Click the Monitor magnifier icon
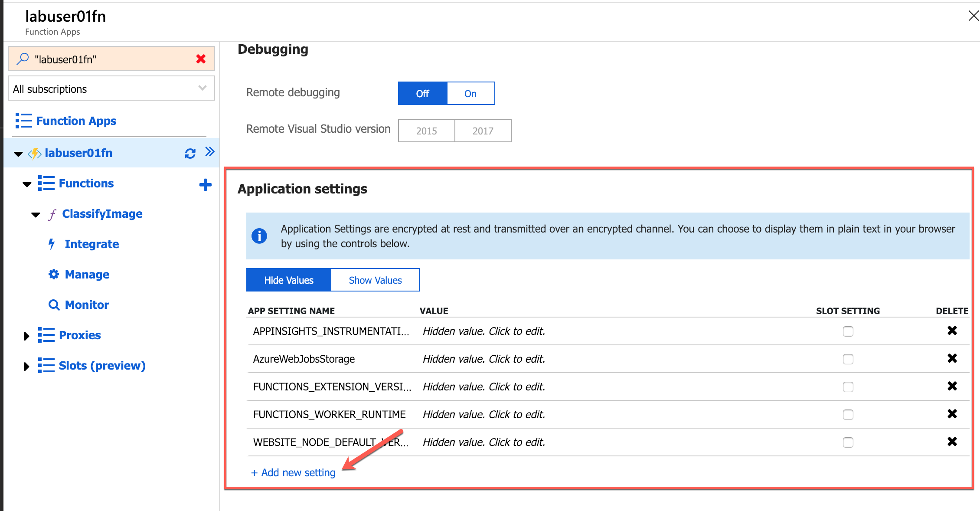980x511 pixels. click(54, 305)
